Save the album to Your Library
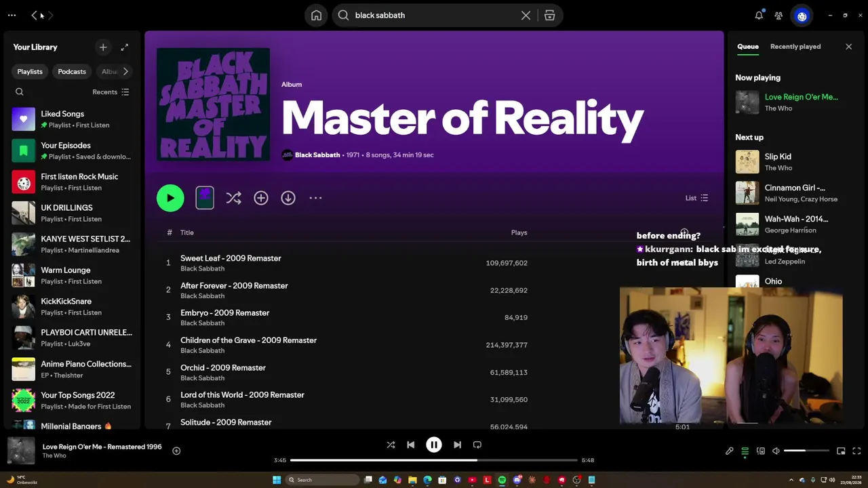Viewport: 868px width, 488px height. click(x=261, y=198)
